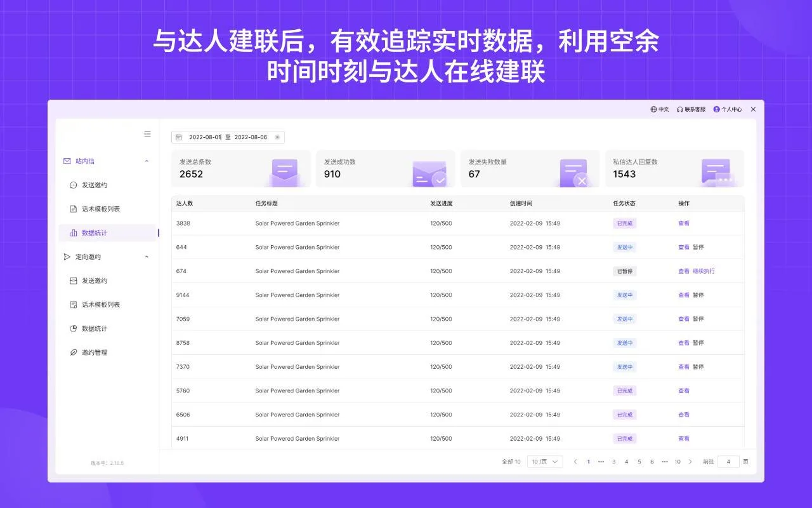Open the 10/页 page size dropdown
Image resolution: width=812 pixels, height=508 pixels.
pos(545,462)
